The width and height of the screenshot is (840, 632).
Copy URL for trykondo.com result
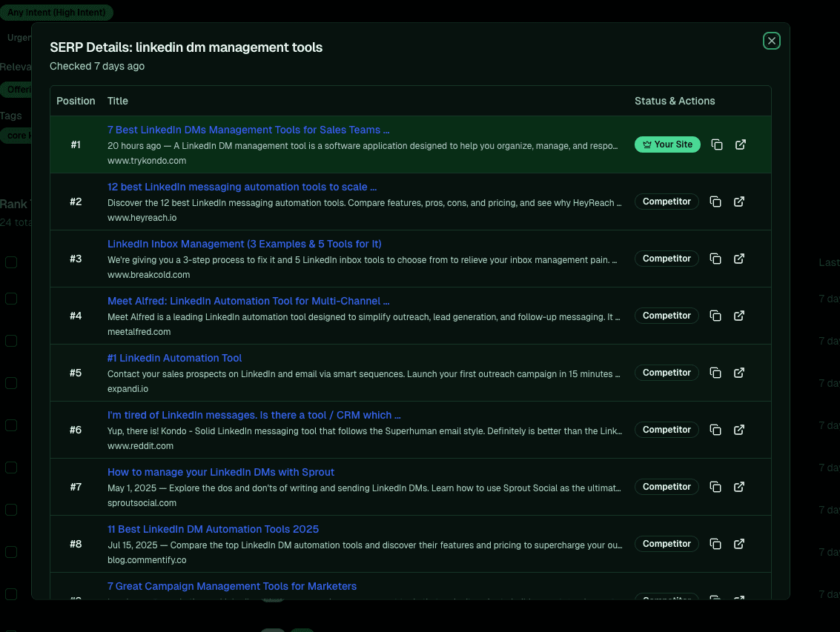coord(717,144)
